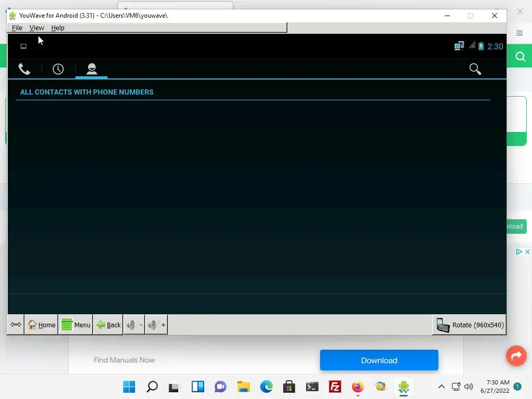Open the taskbar date and time
The height and width of the screenshot is (399, 532).
(495, 387)
